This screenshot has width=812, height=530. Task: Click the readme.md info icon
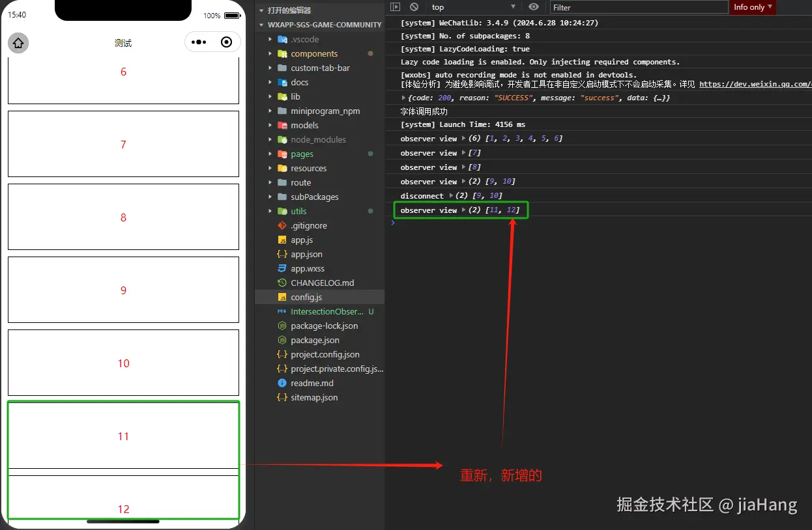282,383
